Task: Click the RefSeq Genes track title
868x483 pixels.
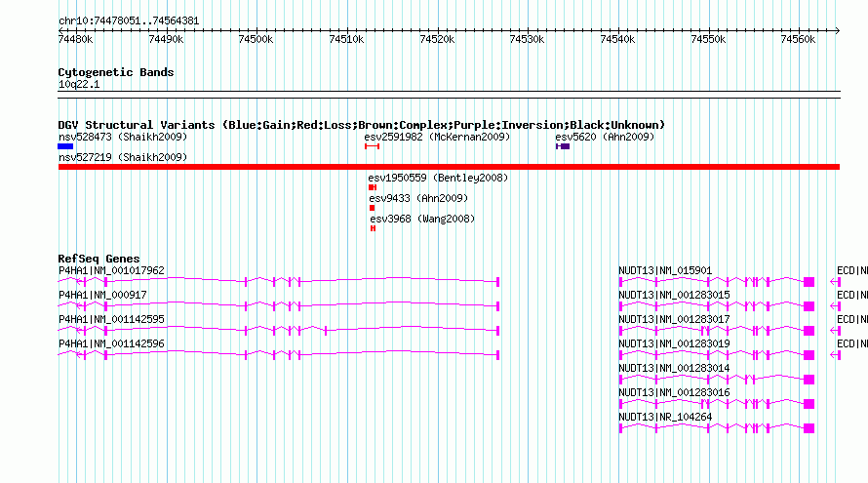Action: point(99,259)
